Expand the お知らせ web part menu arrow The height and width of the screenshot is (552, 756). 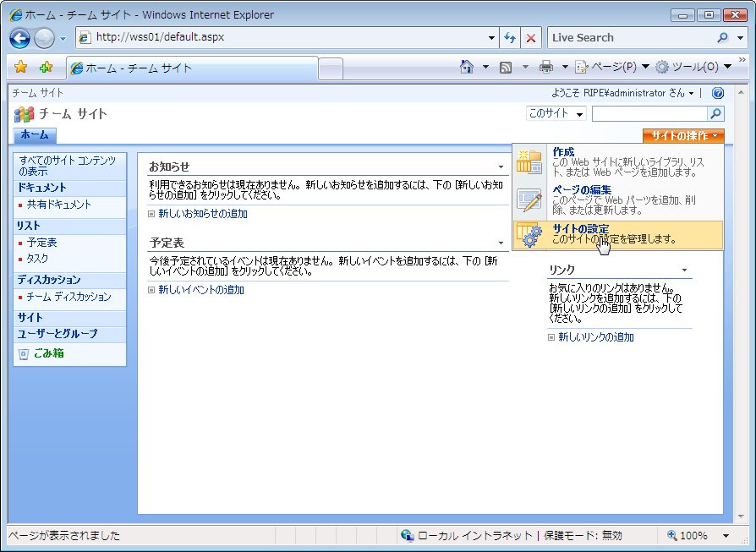tap(501, 167)
